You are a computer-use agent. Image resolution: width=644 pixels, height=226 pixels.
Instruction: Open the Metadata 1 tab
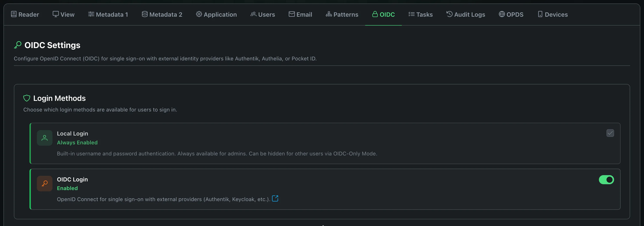click(108, 15)
